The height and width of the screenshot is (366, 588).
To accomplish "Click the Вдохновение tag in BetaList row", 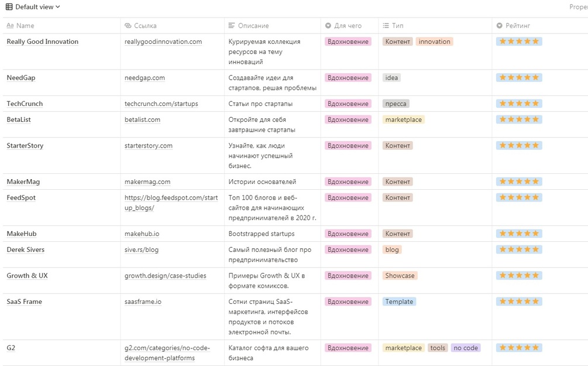I will pyautogui.click(x=348, y=119).
